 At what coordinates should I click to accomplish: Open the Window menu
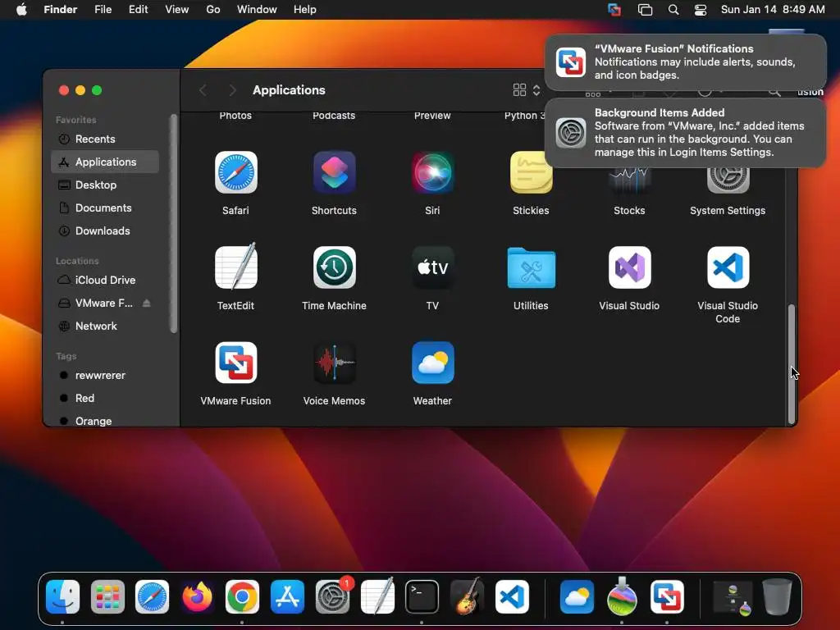point(257,10)
